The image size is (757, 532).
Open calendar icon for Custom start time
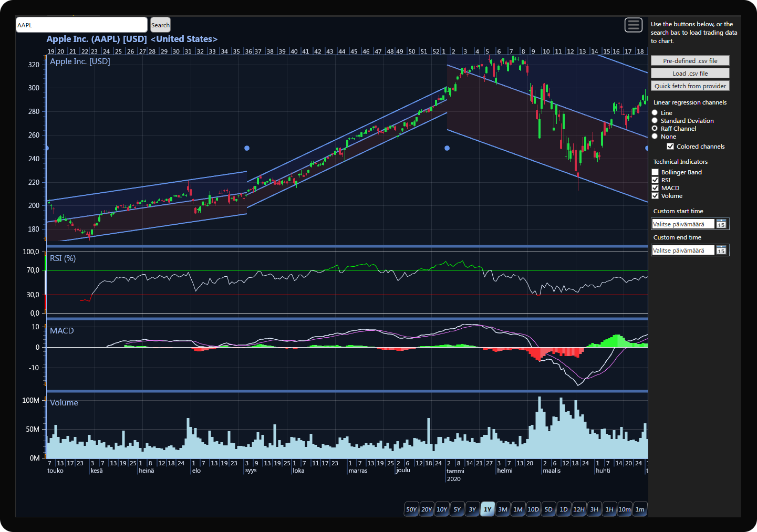pyautogui.click(x=721, y=224)
